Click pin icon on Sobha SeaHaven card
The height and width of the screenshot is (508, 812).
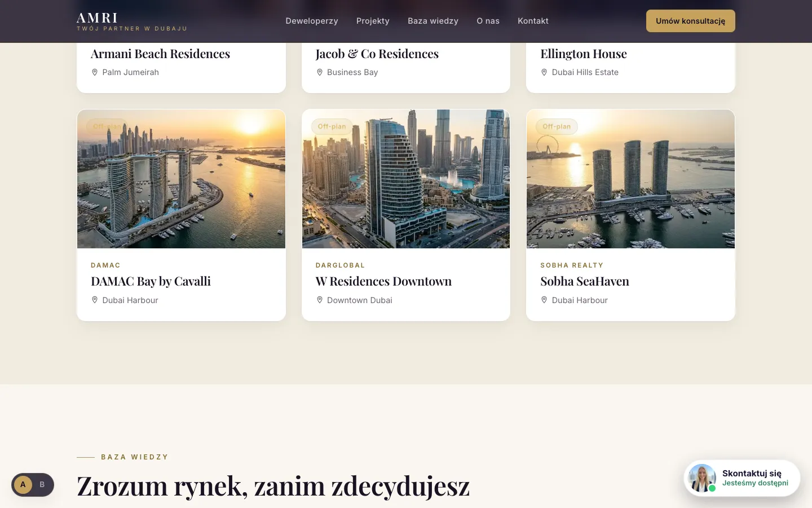tap(544, 300)
